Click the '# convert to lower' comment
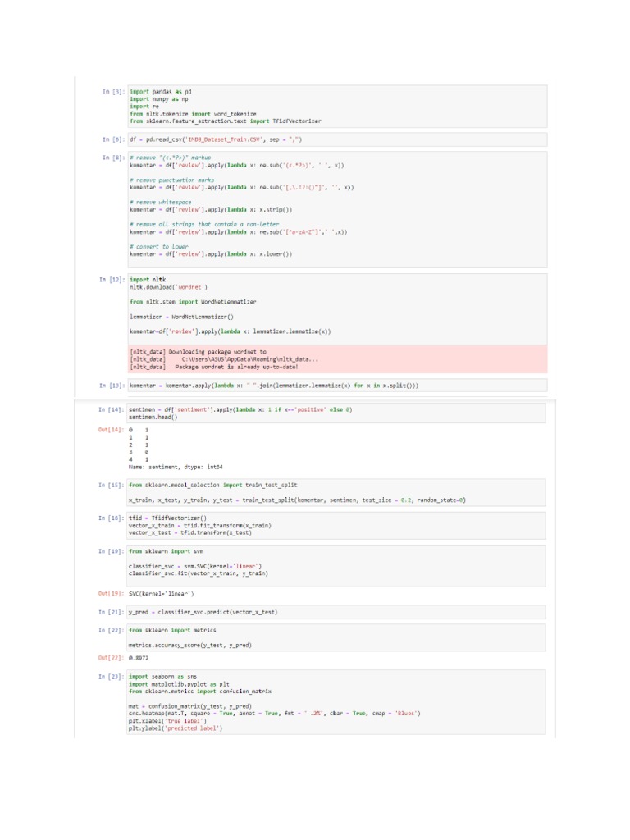This screenshot has height=840, width=630. 159,246
